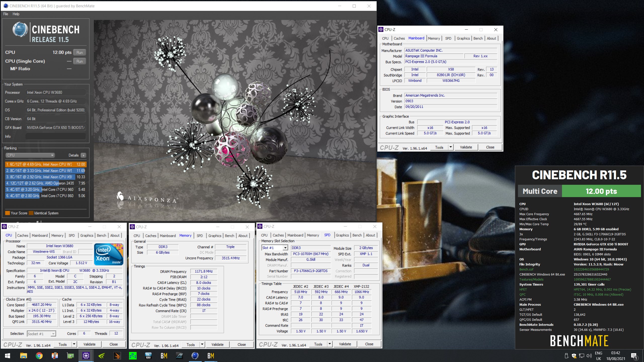
Task: Open the Ranking CPU dropdown
Action: (x=30, y=155)
